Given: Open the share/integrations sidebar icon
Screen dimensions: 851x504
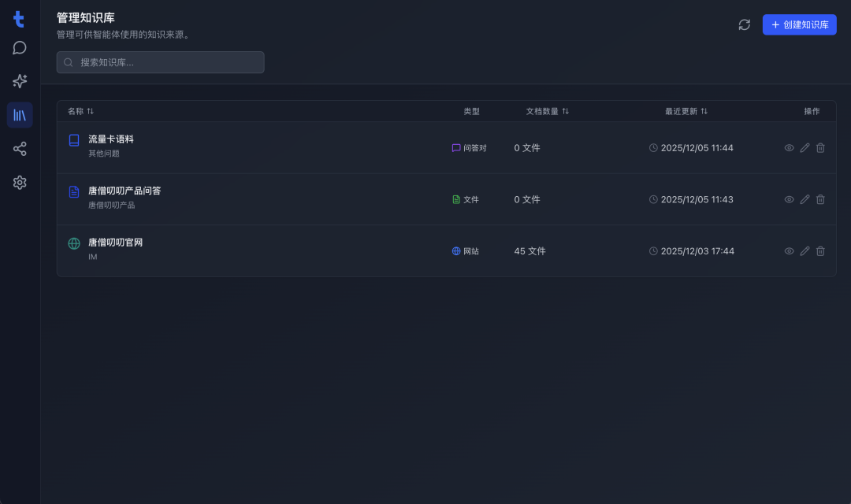Looking at the screenshot, I should coord(20,149).
